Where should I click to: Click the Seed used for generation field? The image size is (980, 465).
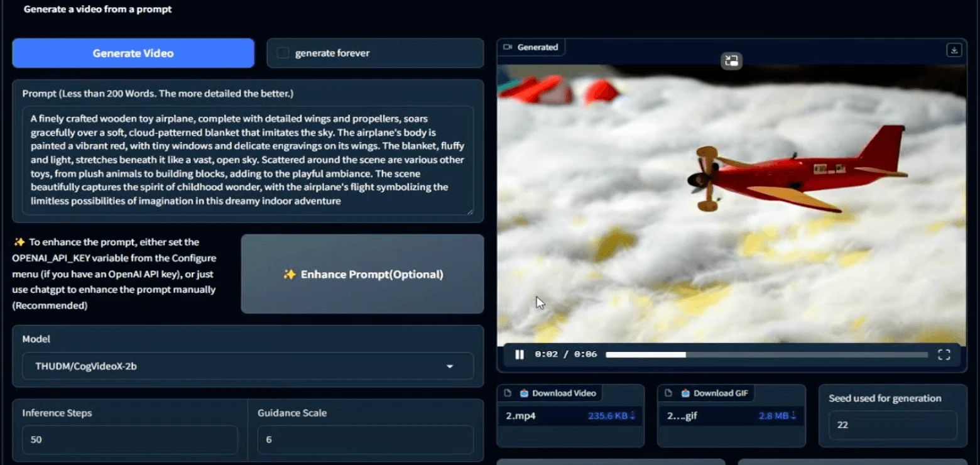(892, 425)
